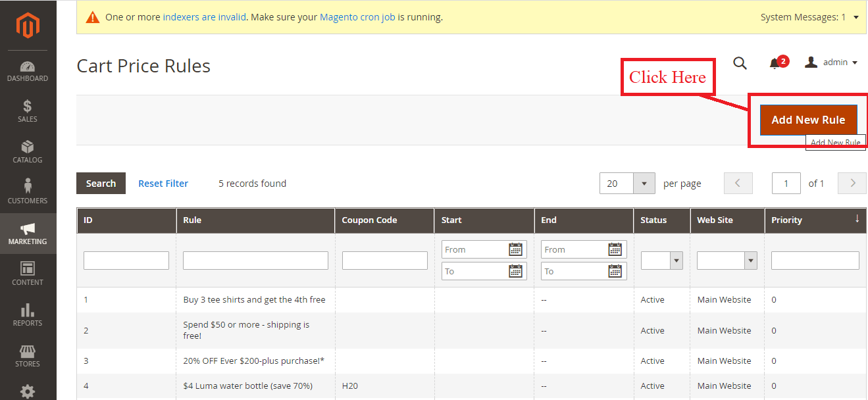
Task: Click the Priority sort arrow icon
Action: point(857,218)
